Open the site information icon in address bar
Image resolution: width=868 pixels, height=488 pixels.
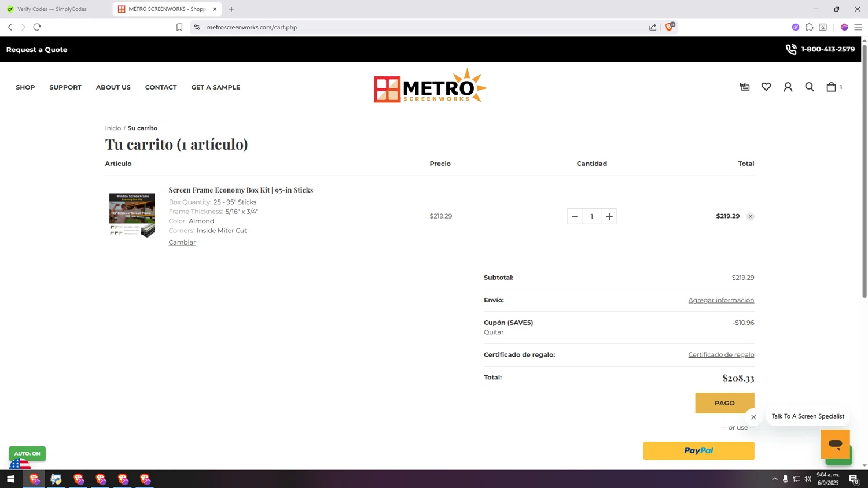[197, 27]
